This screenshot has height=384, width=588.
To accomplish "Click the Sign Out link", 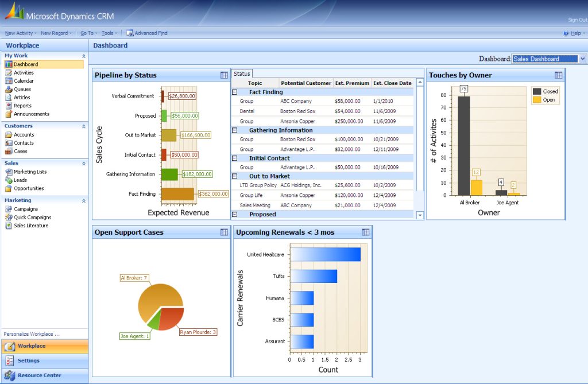I will click(577, 20).
